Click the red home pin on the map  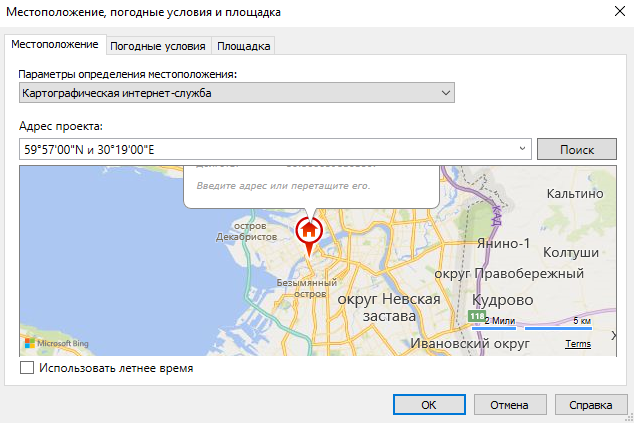point(309,230)
